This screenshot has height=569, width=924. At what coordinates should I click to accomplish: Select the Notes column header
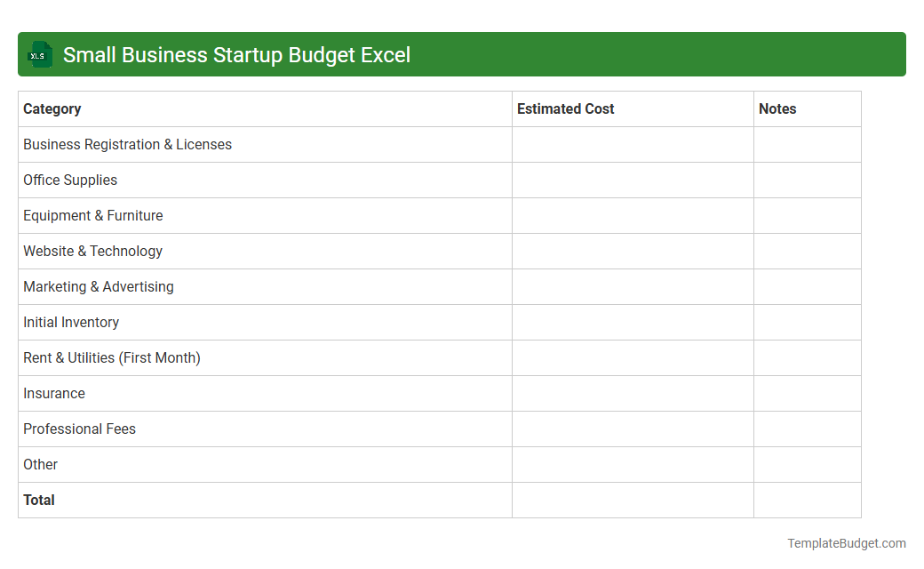click(777, 108)
